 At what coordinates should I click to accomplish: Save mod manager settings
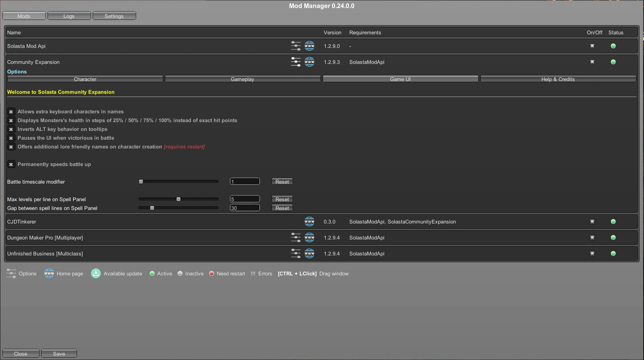click(59, 354)
